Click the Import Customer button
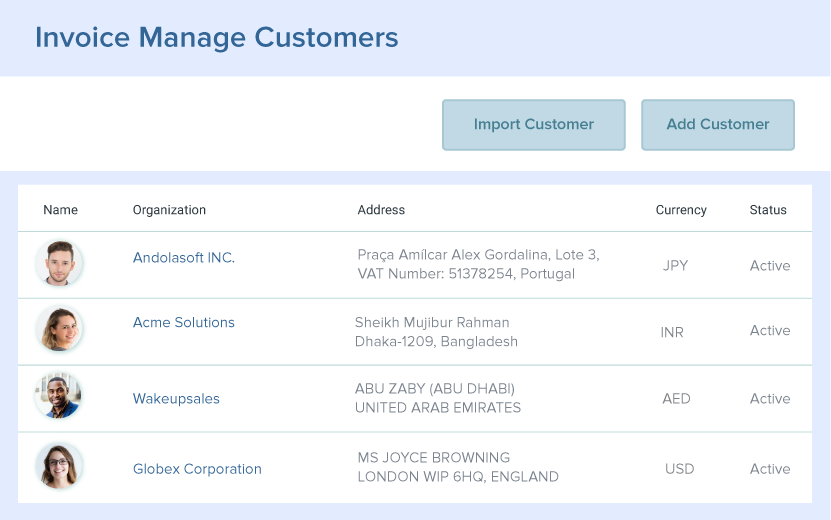The height and width of the screenshot is (520, 831). [x=534, y=125]
